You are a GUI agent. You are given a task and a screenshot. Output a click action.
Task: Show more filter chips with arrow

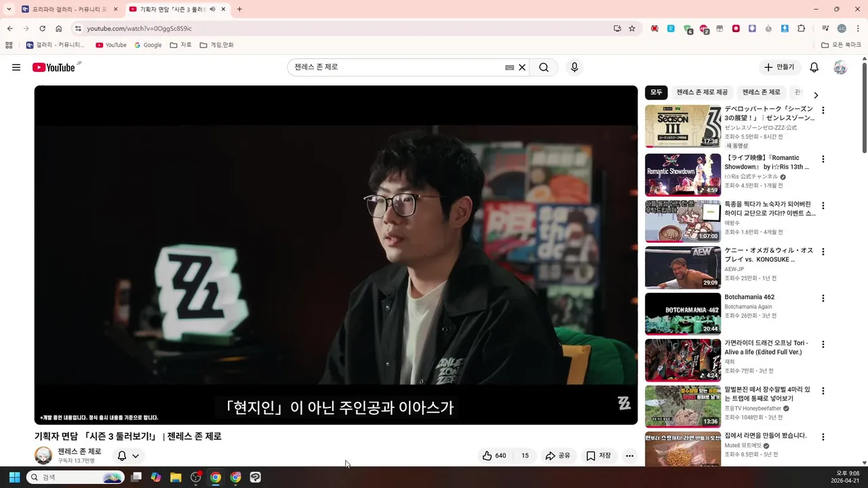point(816,95)
